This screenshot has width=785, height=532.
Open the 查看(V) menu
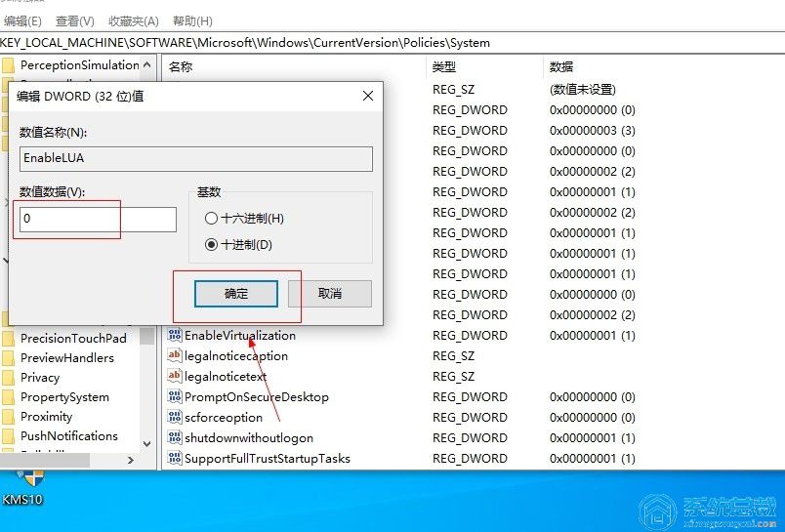[x=74, y=21]
